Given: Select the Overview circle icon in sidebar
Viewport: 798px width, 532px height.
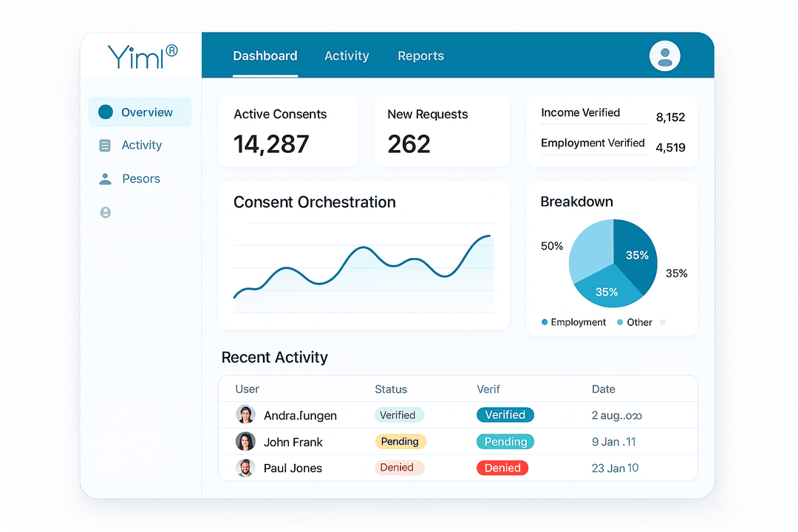Looking at the screenshot, I should [105, 112].
